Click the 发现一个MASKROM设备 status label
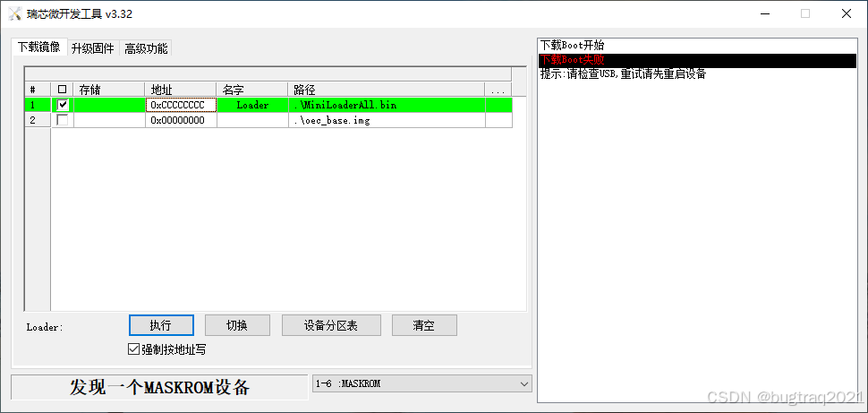This screenshot has height=413, width=868. point(159,387)
